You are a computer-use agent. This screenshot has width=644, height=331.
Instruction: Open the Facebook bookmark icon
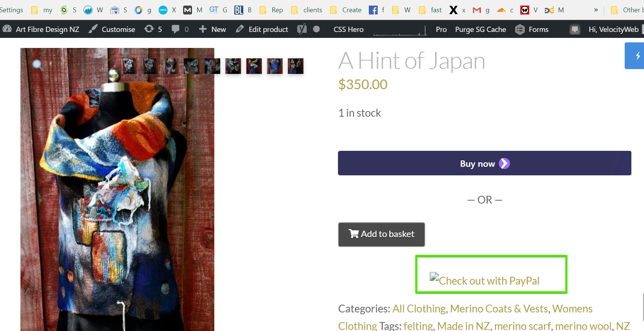[373, 10]
